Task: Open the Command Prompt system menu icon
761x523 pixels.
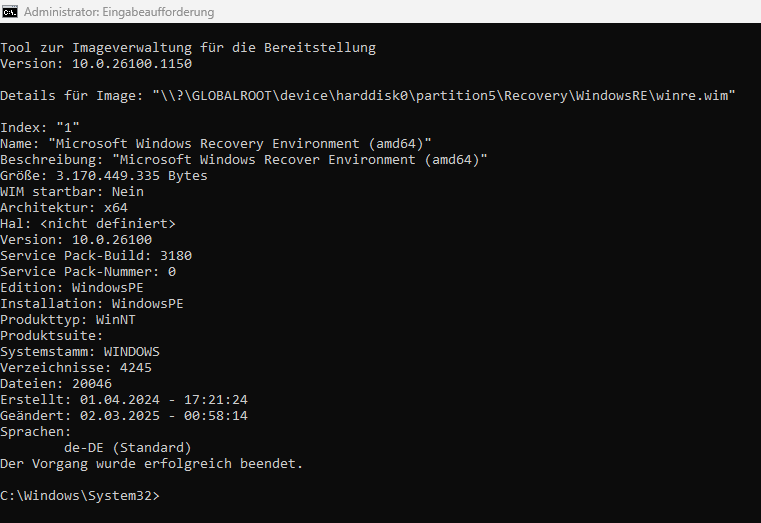Action: click(x=9, y=11)
